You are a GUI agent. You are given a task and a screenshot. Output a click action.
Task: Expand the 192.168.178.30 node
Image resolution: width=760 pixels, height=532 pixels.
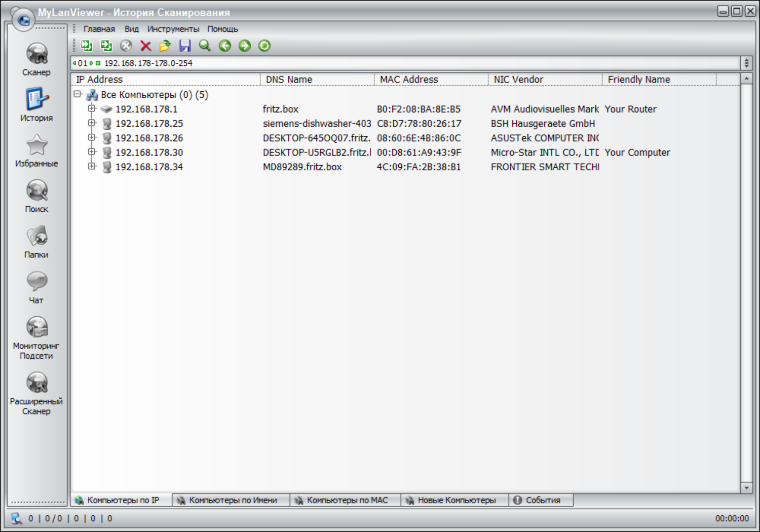(x=92, y=151)
